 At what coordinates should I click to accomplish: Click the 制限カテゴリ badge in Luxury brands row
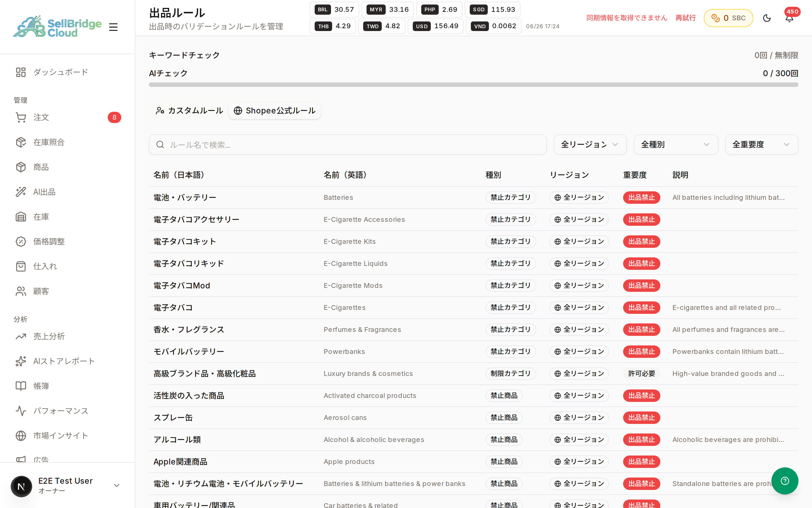click(511, 373)
